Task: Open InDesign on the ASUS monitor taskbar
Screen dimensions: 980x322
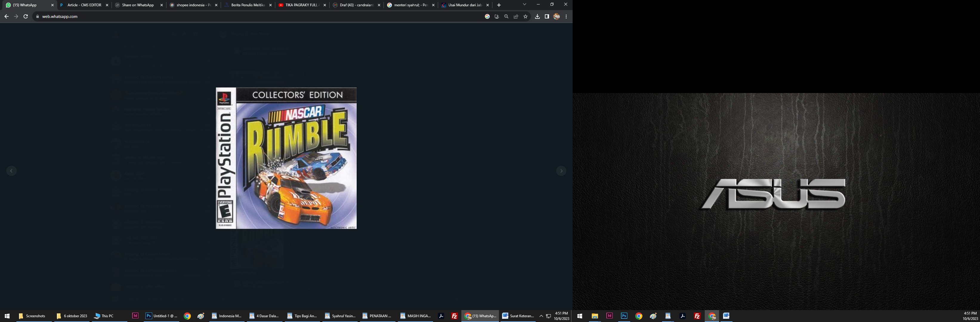Action: pos(610,316)
